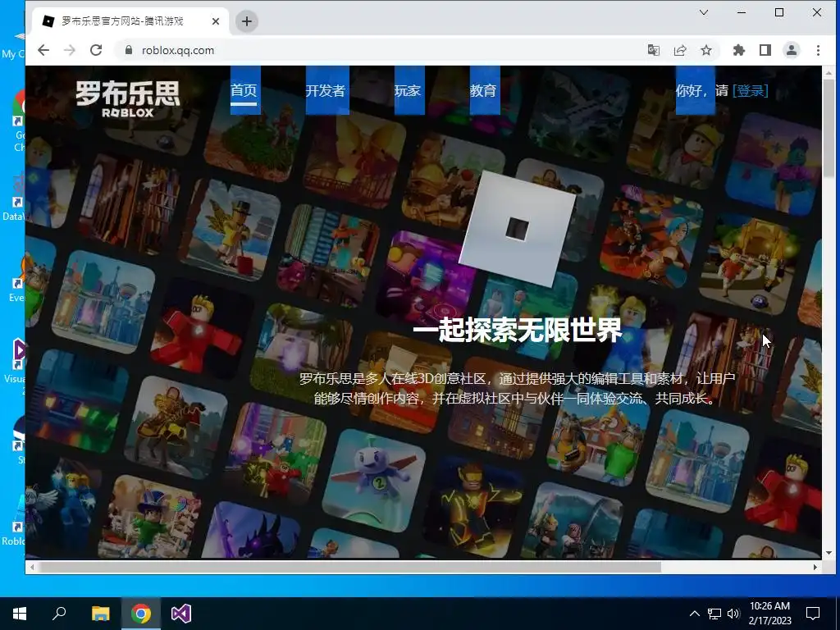Click the tilted Roblox square logo

tap(518, 229)
